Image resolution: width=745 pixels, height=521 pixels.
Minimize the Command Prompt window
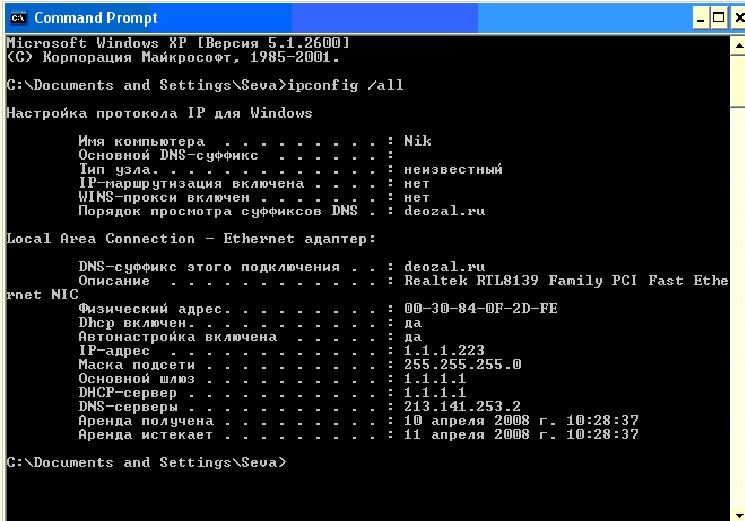700,18
